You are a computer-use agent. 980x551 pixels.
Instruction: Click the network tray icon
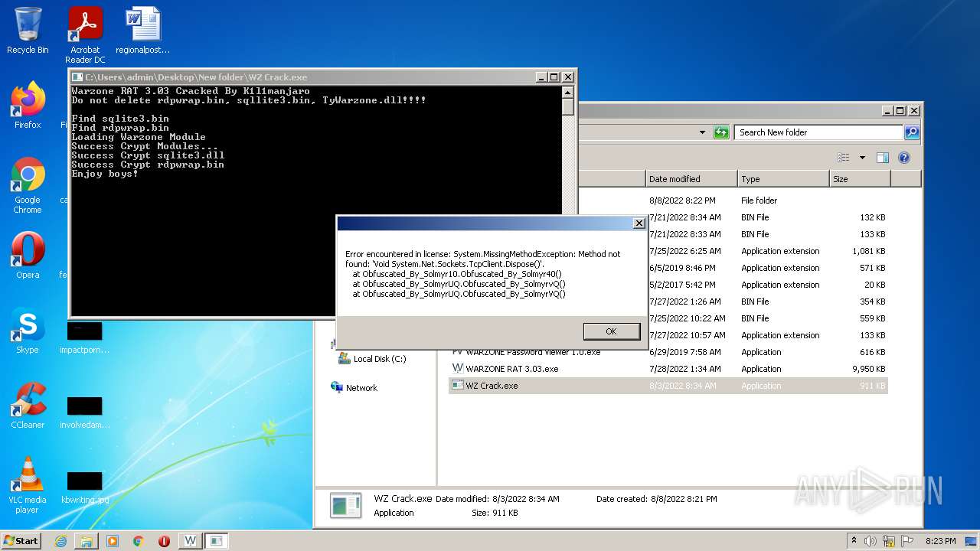pyautogui.click(x=889, y=541)
